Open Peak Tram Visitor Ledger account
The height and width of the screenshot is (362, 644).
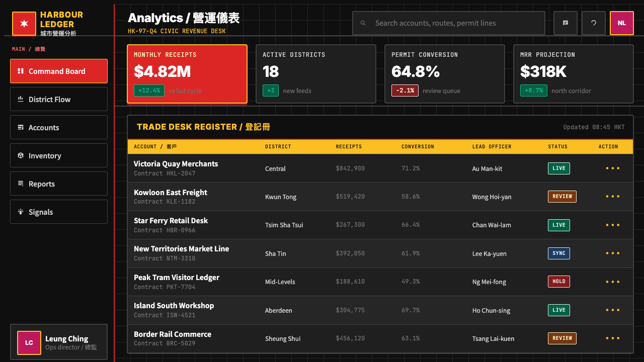[177, 278]
